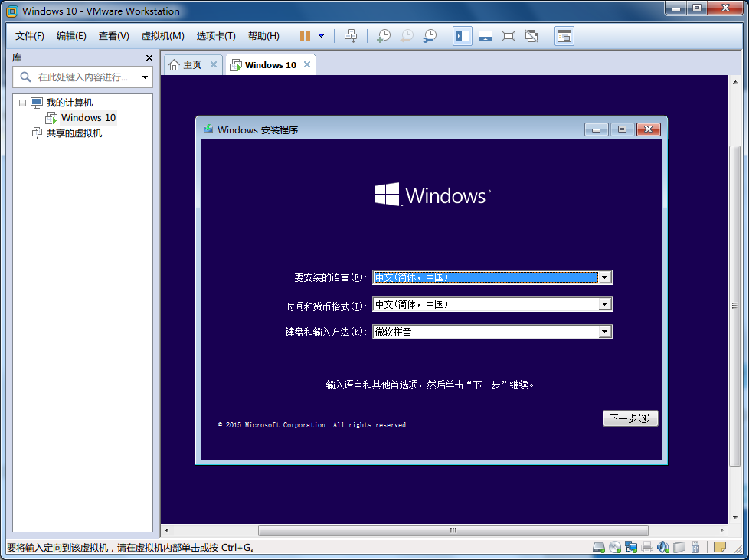The image size is (749, 560).
Task: Close the 库 library panel
Action: [x=149, y=58]
